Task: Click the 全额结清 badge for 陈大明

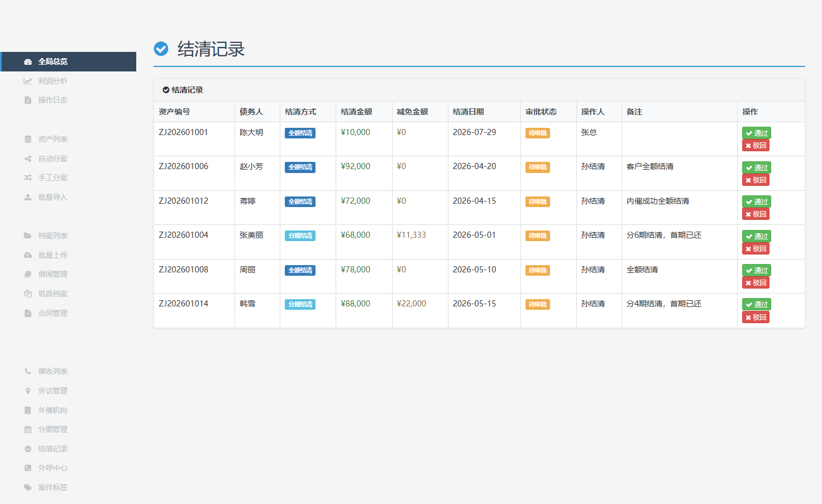Action: point(300,133)
